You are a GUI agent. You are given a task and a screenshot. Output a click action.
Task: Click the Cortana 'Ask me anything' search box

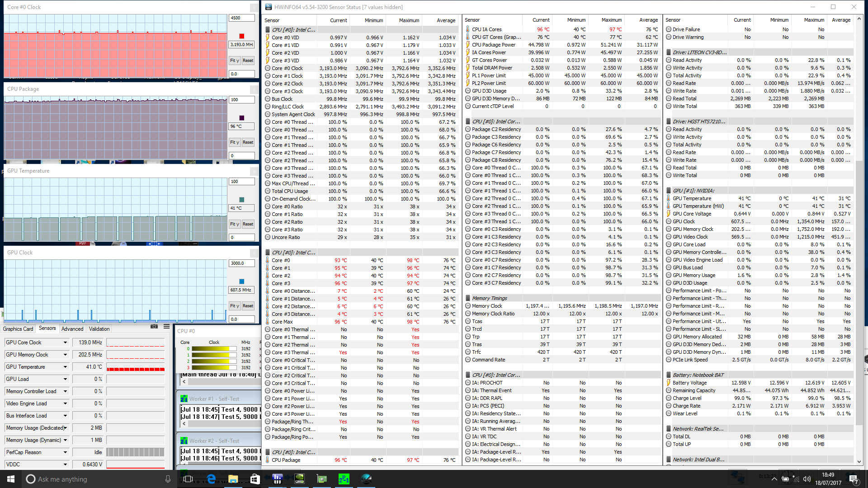click(x=97, y=479)
